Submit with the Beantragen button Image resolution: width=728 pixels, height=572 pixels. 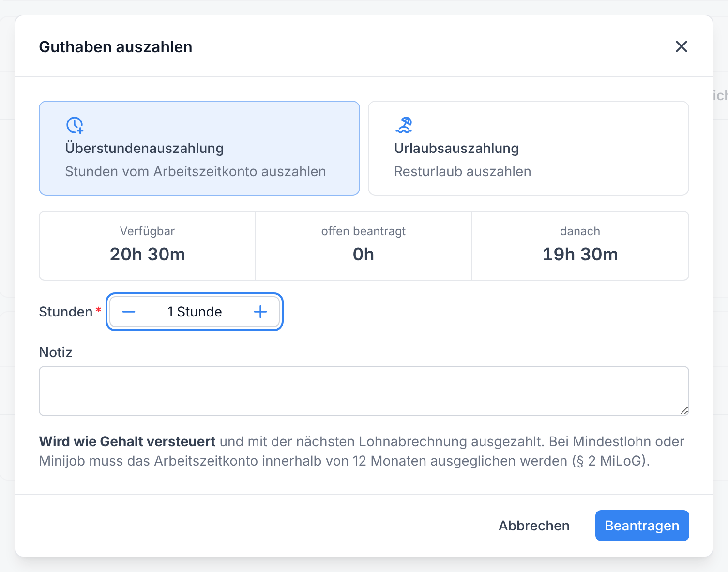pyautogui.click(x=642, y=526)
